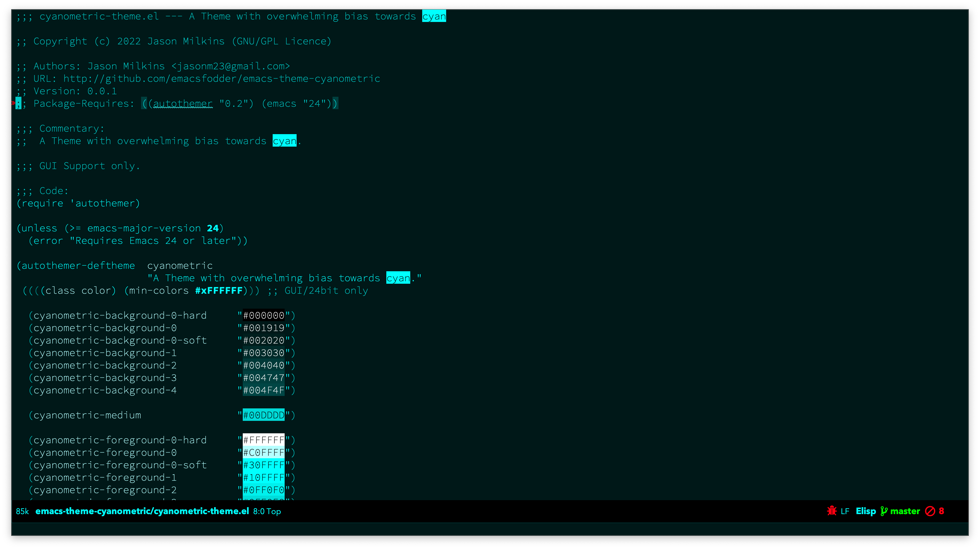Click the red fringe marker on Package-Requires line

(x=13, y=103)
